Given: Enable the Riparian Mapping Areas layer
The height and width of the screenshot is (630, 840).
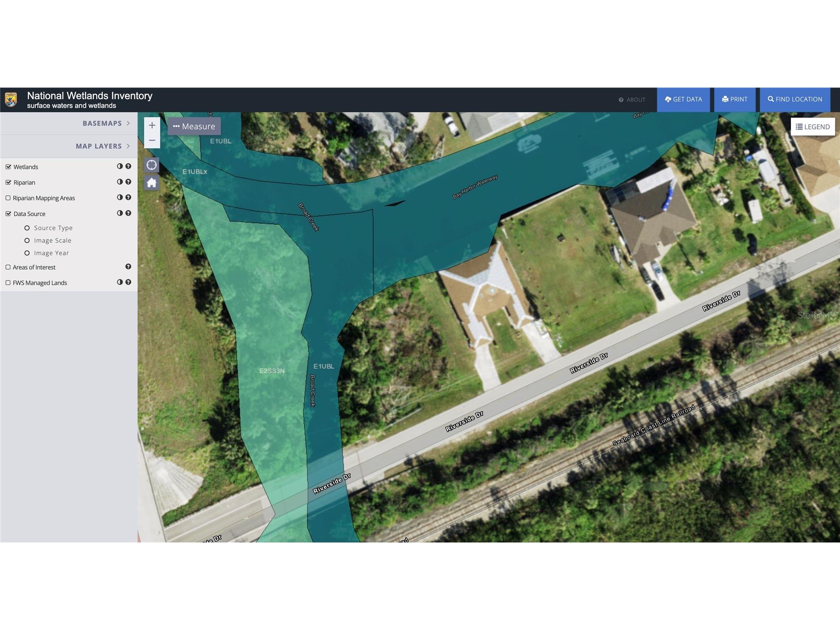Looking at the screenshot, I should (x=8, y=198).
